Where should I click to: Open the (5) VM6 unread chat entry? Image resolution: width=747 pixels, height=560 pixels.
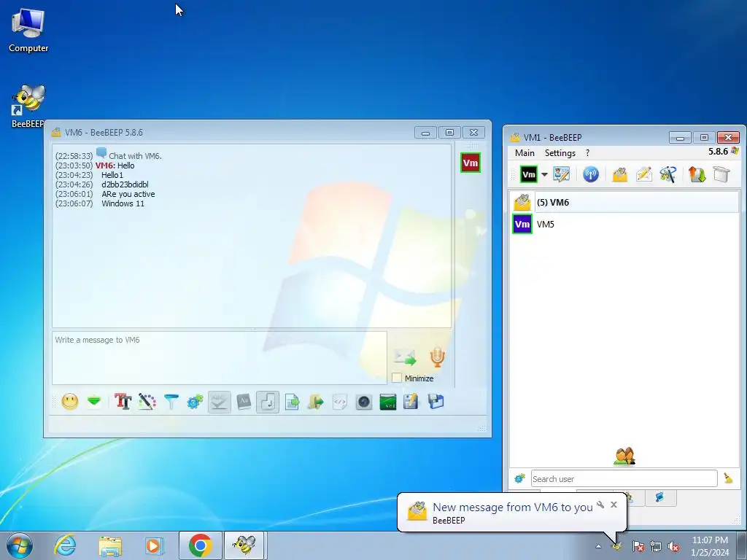coord(624,203)
